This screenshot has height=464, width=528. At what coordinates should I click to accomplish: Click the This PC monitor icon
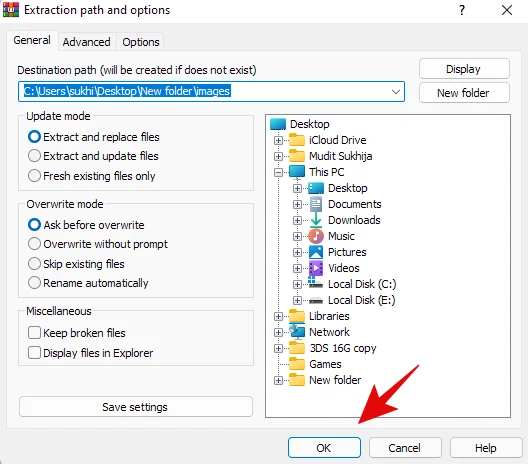(x=297, y=172)
